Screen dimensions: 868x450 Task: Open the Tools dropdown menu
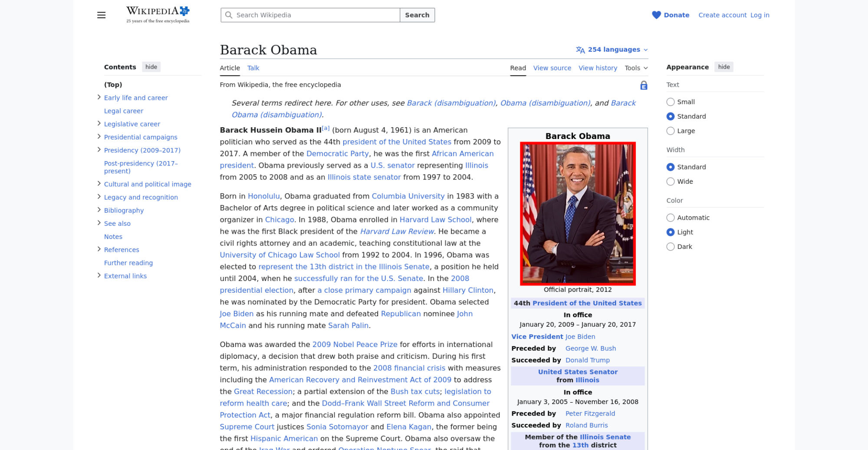tap(636, 68)
